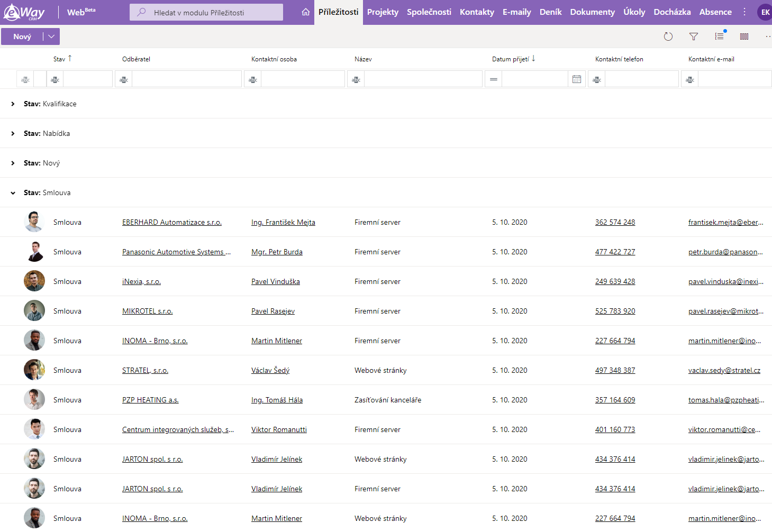Switch to the Projekty tab
Screen dimensions: 772x532
pos(383,12)
